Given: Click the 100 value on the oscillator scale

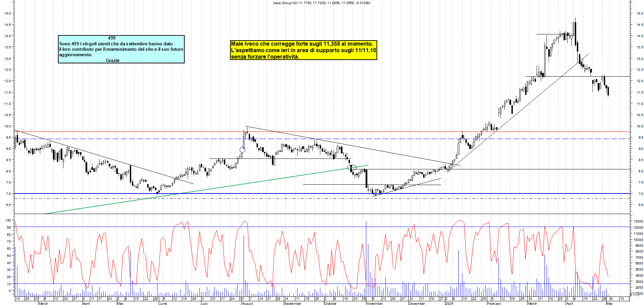Looking at the screenshot, I should coord(8,220).
